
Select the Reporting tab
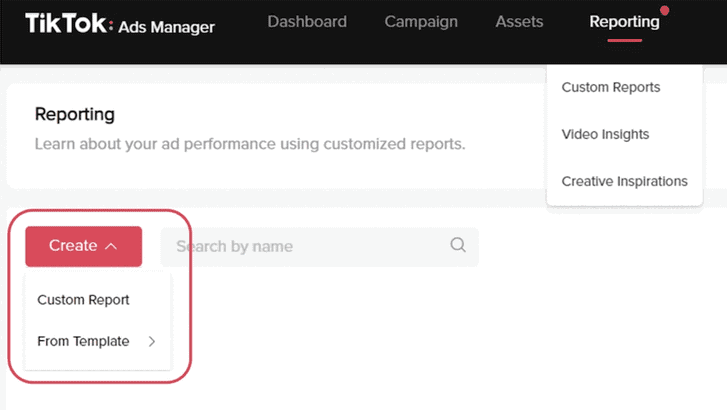[624, 22]
